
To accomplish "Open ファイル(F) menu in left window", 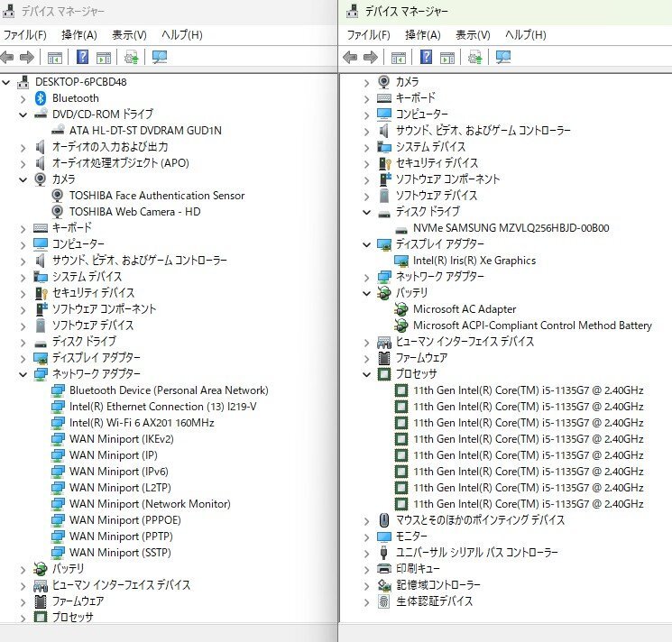I will pyautogui.click(x=25, y=34).
